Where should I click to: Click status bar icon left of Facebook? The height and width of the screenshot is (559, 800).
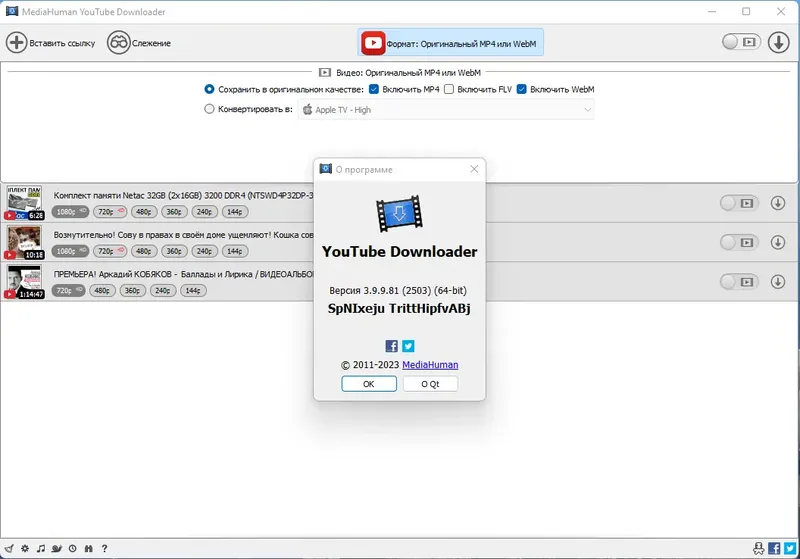(759, 548)
